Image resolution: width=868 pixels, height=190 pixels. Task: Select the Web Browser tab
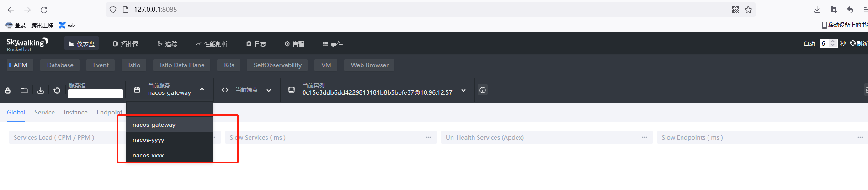tap(369, 65)
